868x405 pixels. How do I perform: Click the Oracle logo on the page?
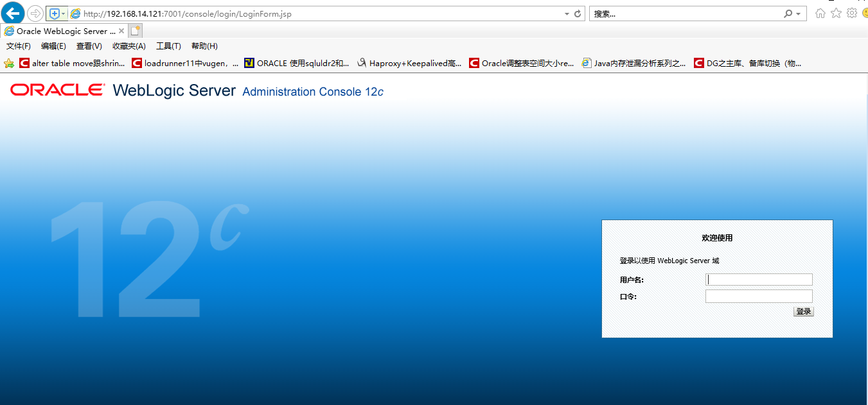55,90
